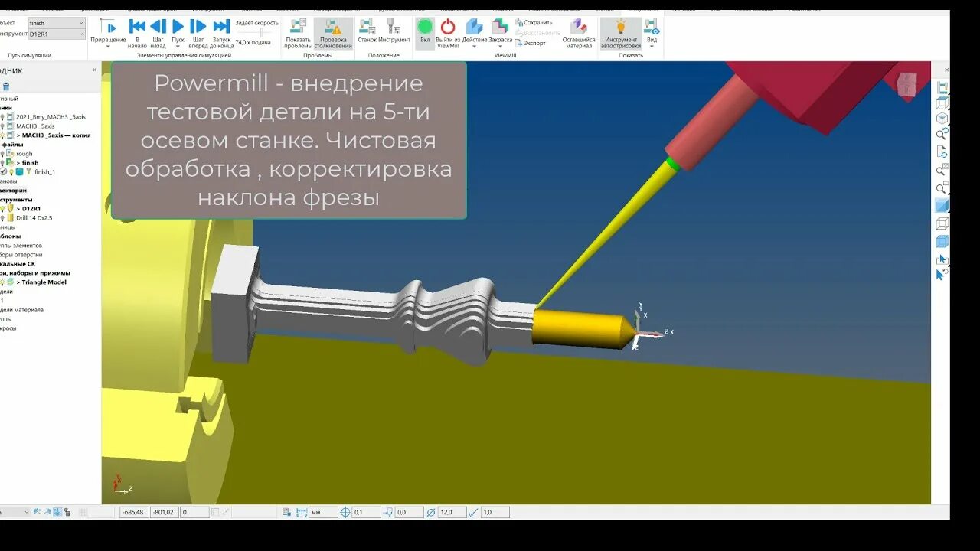Click the В начало rewind simulation button

click(137, 33)
